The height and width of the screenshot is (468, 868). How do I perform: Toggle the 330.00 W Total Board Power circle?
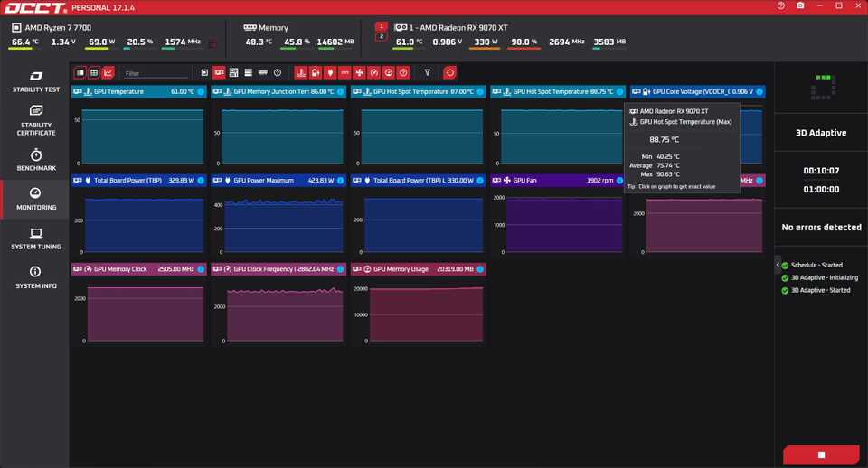tap(479, 181)
